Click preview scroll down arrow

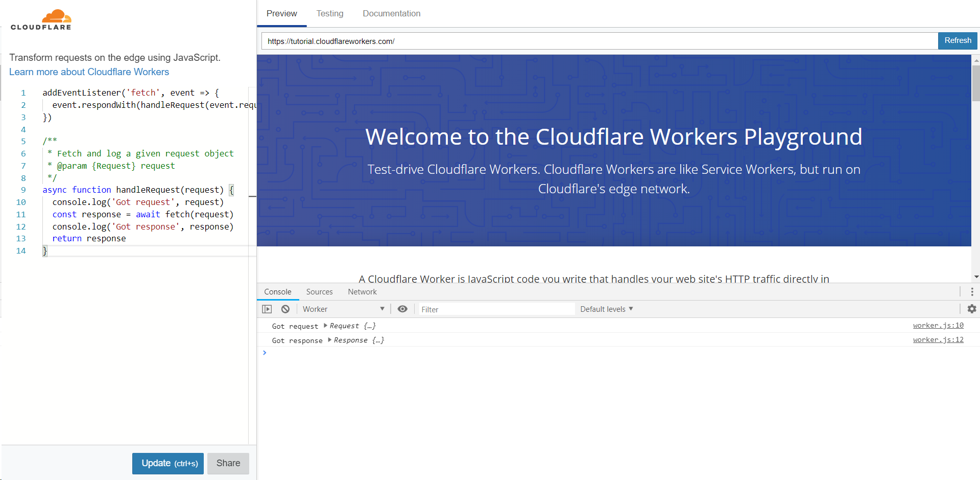[x=976, y=277]
